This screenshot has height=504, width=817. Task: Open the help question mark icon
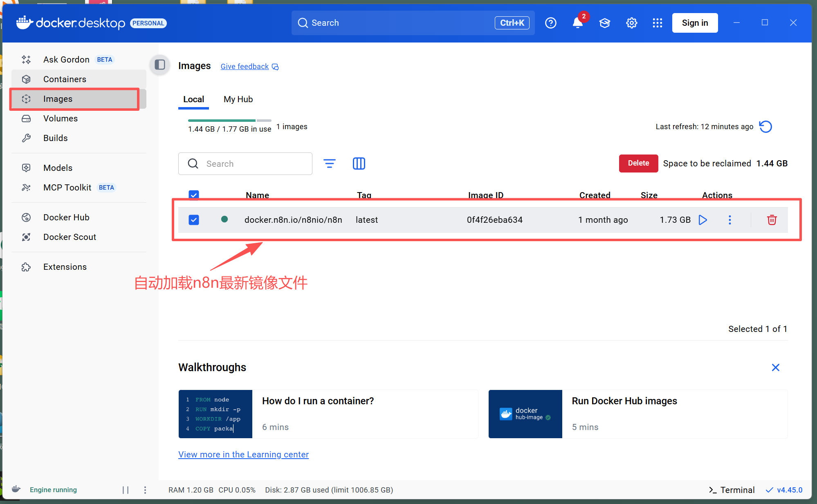pyautogui.click(x=550, y=23)
